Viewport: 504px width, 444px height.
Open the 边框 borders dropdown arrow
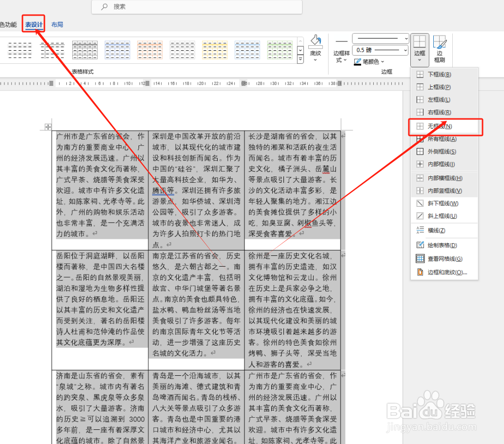tap(420, 58)
